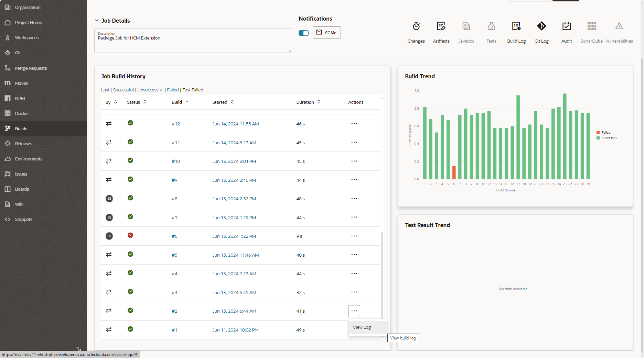Click the Javadoc icon
The image size is (644, 358).
466,26
